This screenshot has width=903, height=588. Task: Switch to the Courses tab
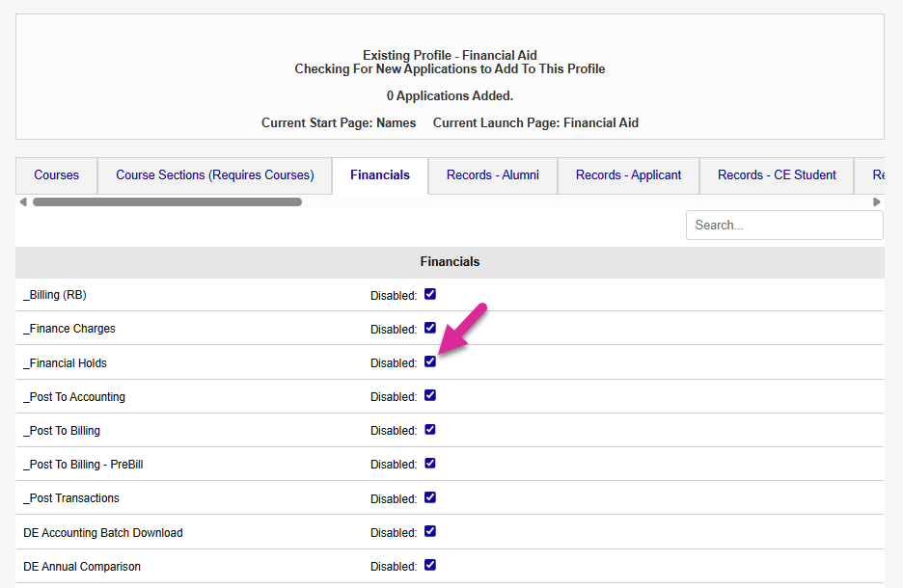point(56,175)
